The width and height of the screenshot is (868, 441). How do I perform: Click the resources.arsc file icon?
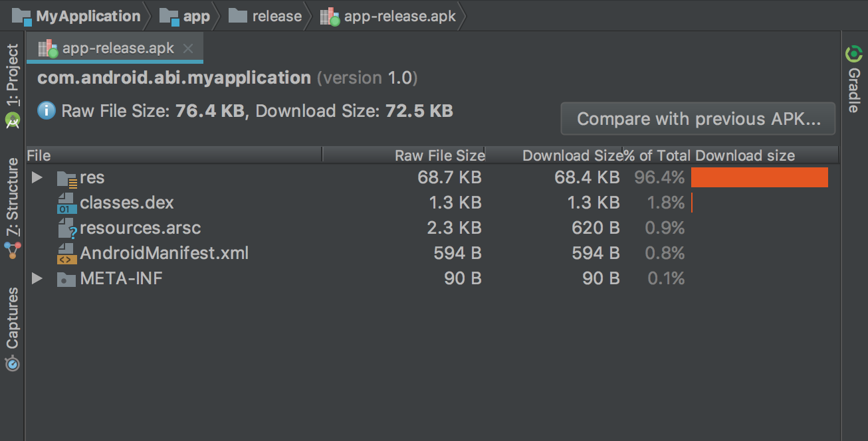click(x=67, y=228)
